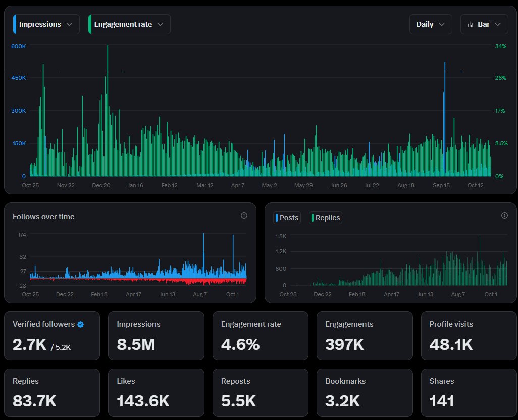The image size is (518, 420).
Task: Click the 450K impressions axis label
Action: (19, 78)
